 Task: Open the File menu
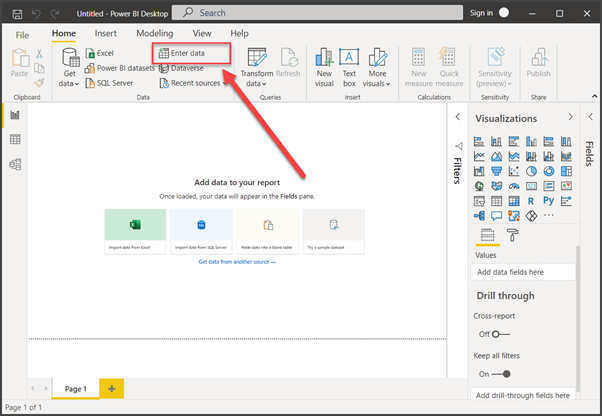pos(22,35)
